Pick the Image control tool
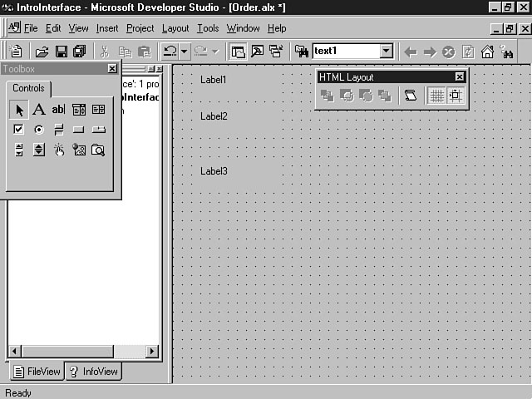532x399 pixels. (79, 150)
